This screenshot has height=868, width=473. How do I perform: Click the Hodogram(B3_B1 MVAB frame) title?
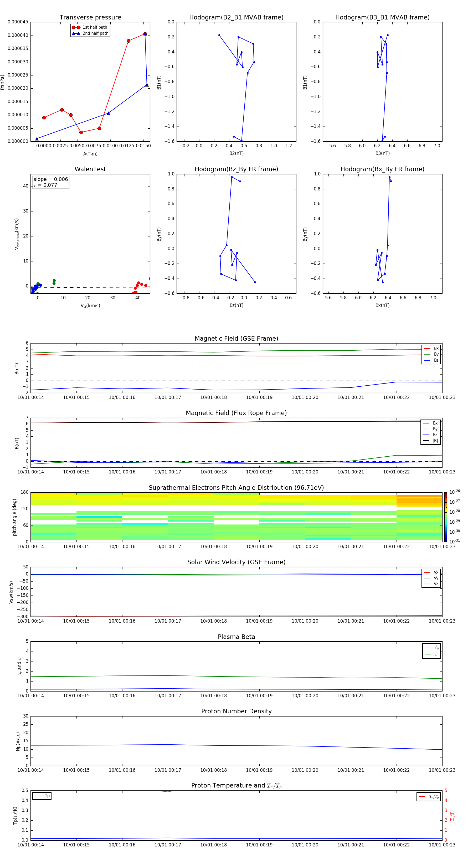coord(382,18)
